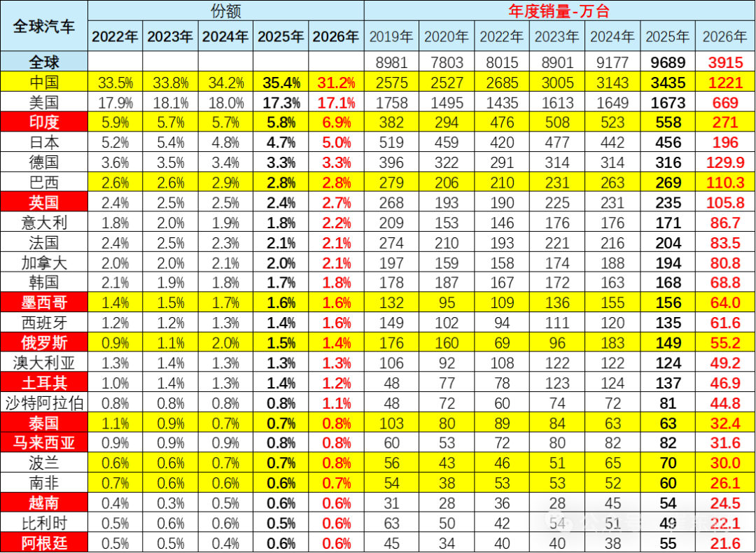
Task: Click the 中国 row label
Action: point(44,82)
